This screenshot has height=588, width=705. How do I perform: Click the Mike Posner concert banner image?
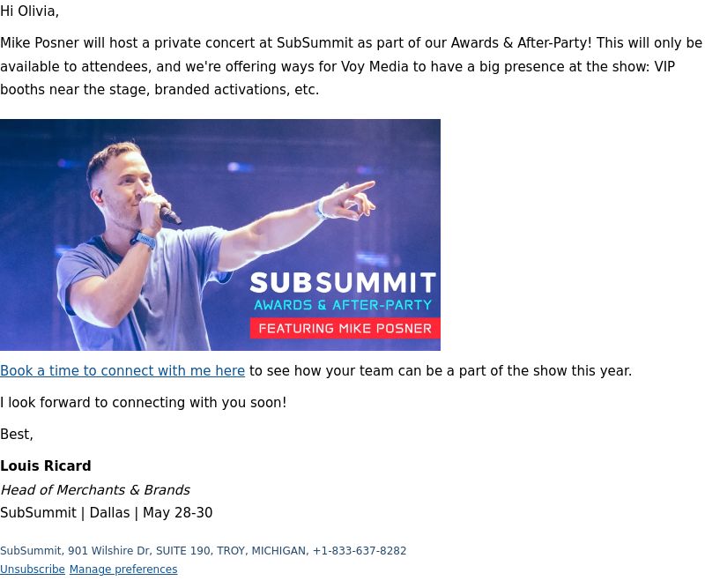220,234
